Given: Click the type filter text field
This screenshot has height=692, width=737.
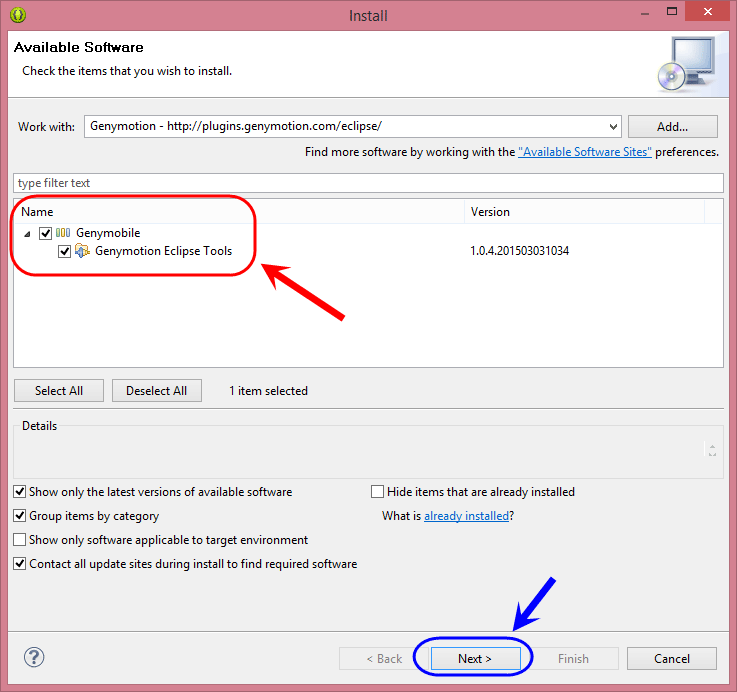Looking at the screenshot, I should click(368, 183).
